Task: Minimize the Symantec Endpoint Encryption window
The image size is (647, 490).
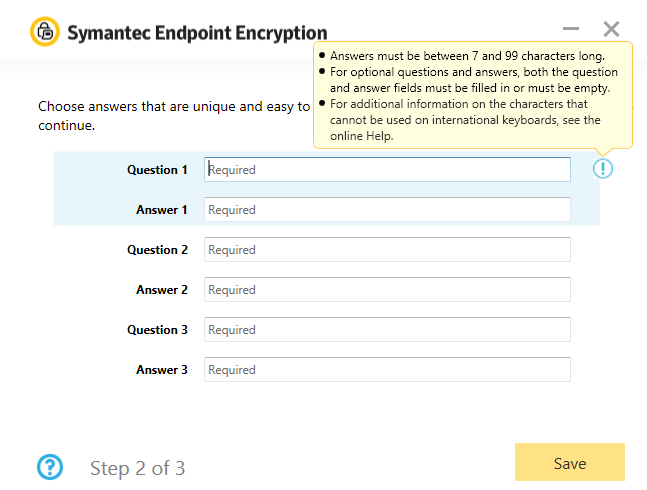Action: point(571,30)
